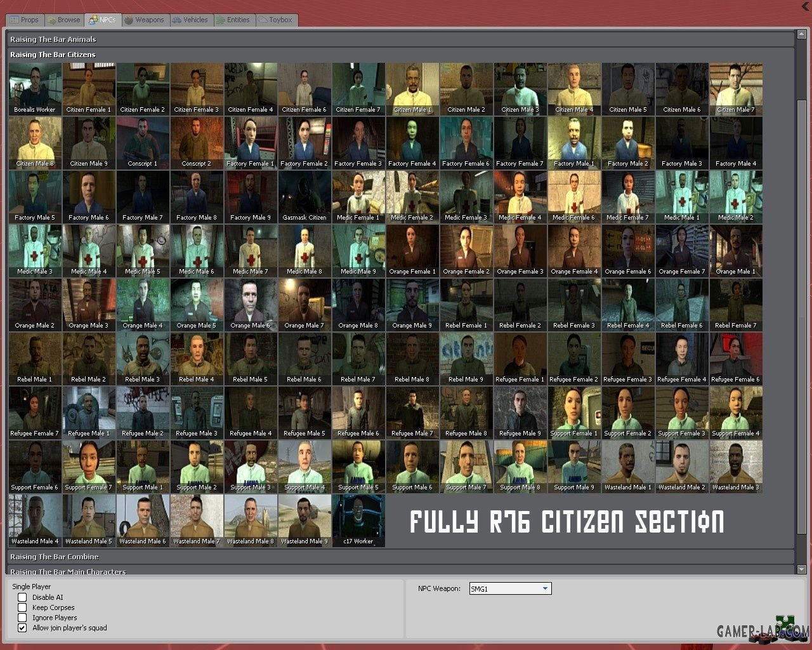Image resolution: width=812 pixels, height=650 pixels.
Task: Choose the Rebel Male 4 icon
Action: [197, 359]
